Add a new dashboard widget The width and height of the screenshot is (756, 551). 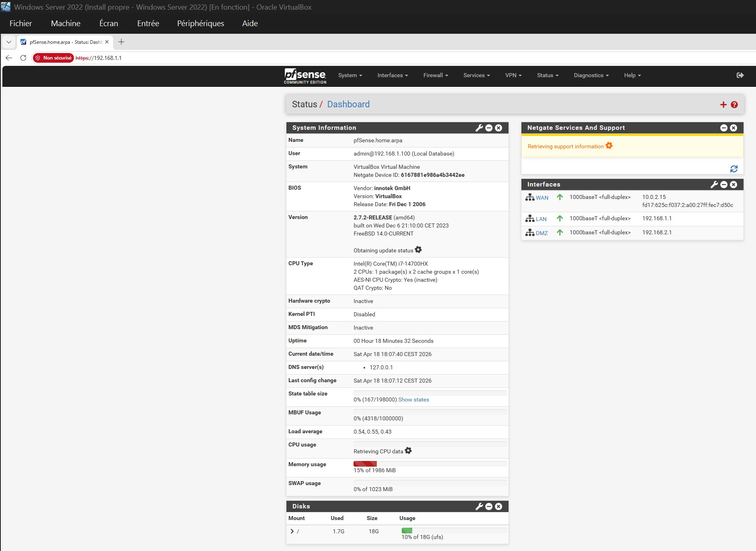click(x=723, y=104)
